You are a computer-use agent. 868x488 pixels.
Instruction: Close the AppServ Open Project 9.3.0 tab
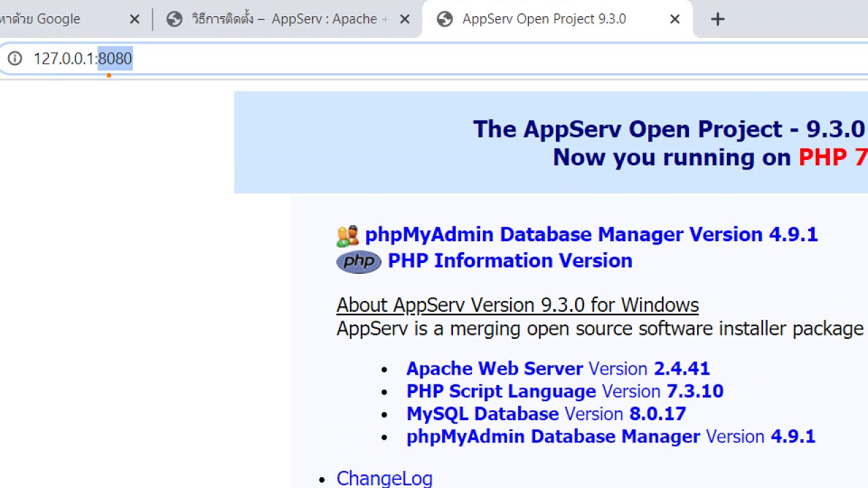(675, 19)
